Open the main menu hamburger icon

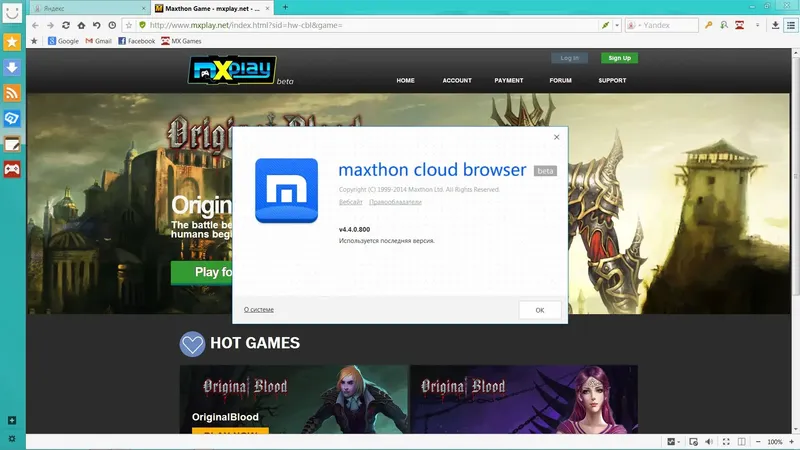tap(791, 25)
